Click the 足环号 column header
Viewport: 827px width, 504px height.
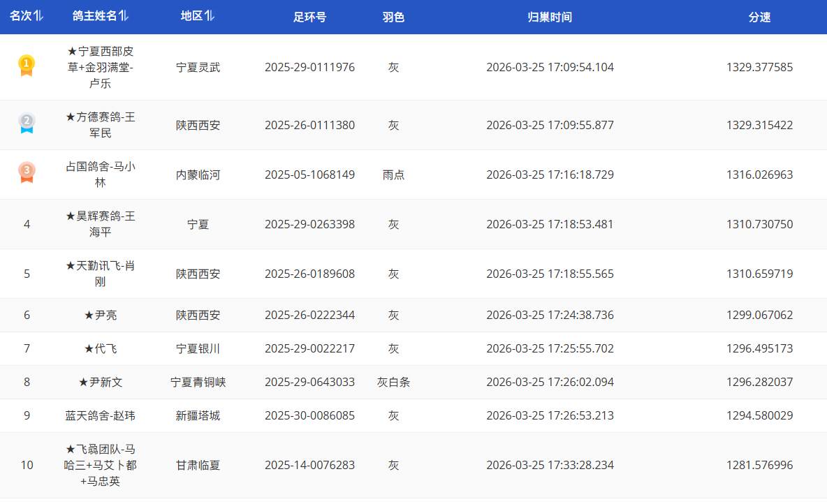coord(309,17)
